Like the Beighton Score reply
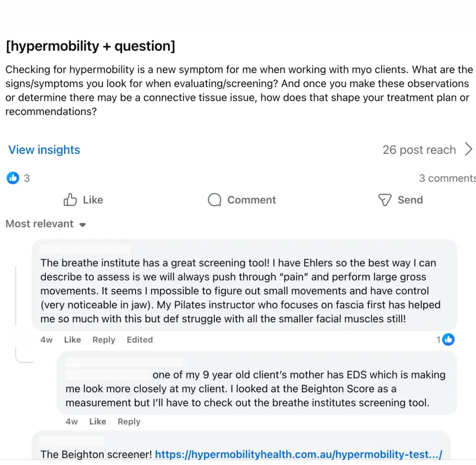 click(98, 422)
